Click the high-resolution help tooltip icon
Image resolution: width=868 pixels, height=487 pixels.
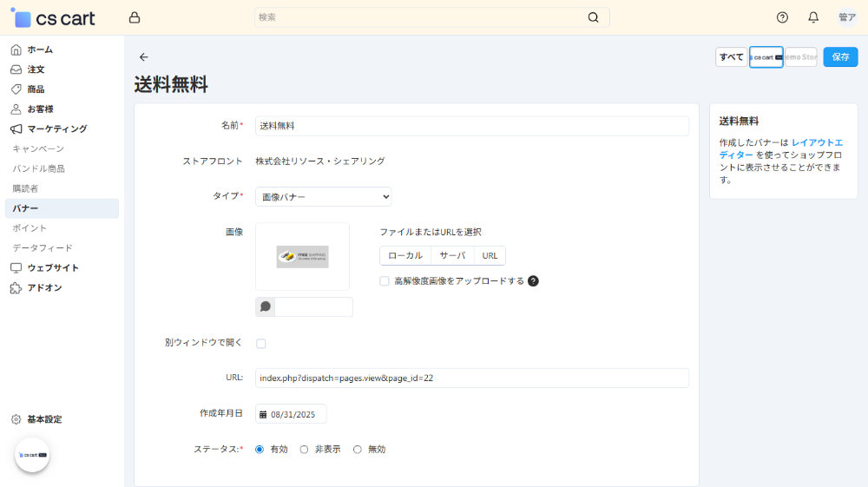(533, 281)
